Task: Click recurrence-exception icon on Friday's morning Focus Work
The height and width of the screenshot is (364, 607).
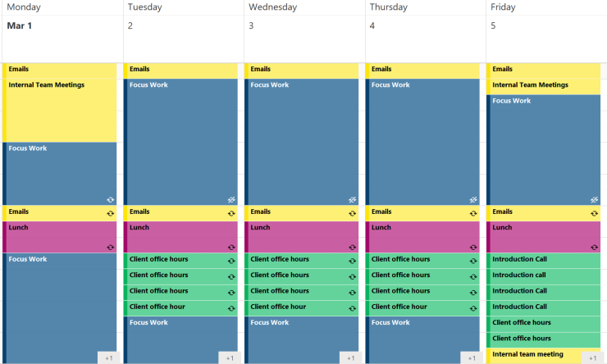Action: (594, 199)
